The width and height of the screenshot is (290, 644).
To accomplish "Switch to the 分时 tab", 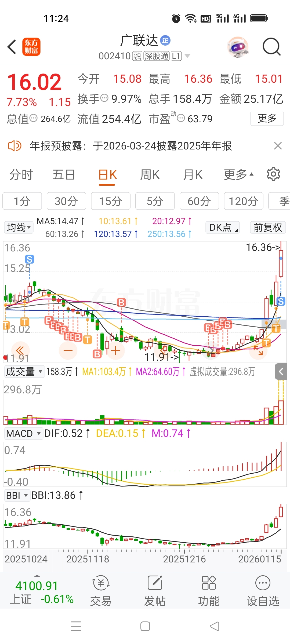I will 21,175.
